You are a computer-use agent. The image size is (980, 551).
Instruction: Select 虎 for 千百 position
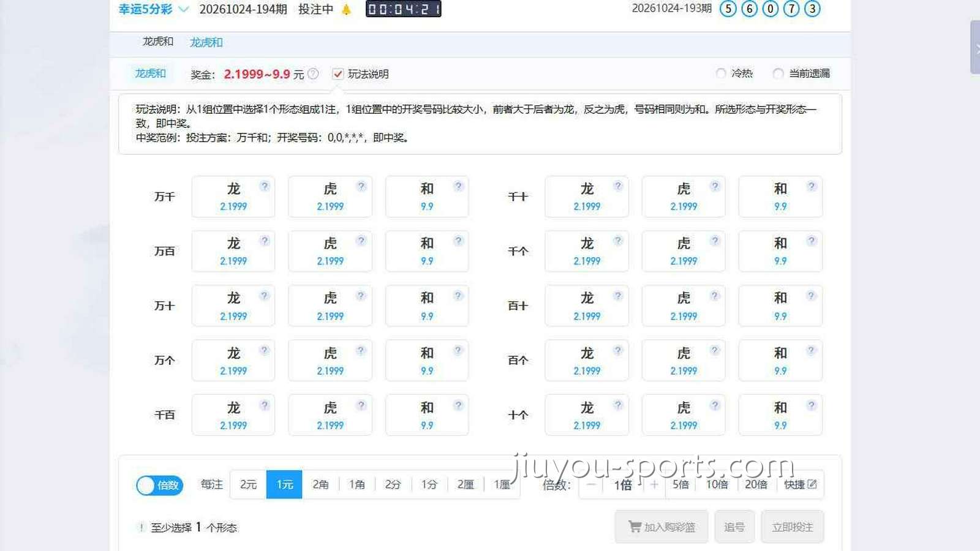tap(330, 415)
